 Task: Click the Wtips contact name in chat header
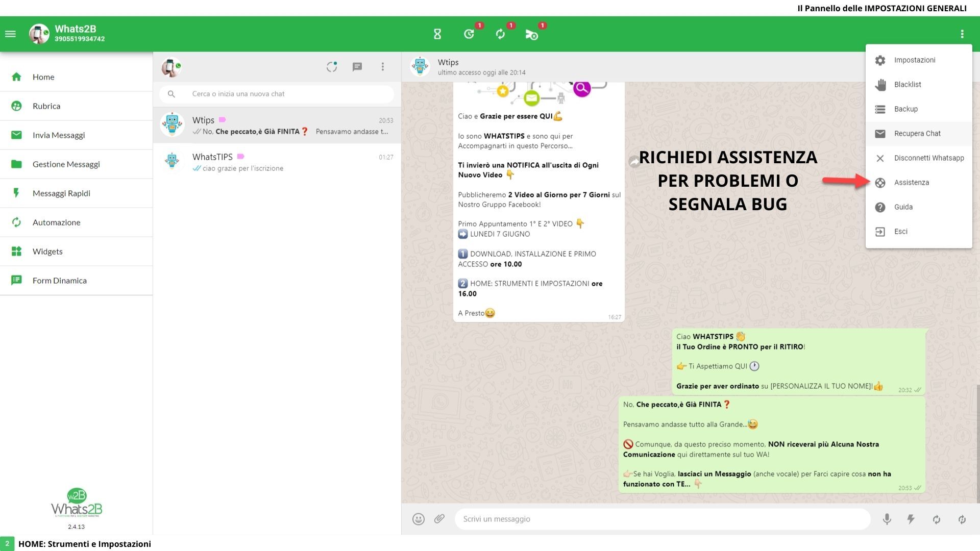[x=448, y=62]
